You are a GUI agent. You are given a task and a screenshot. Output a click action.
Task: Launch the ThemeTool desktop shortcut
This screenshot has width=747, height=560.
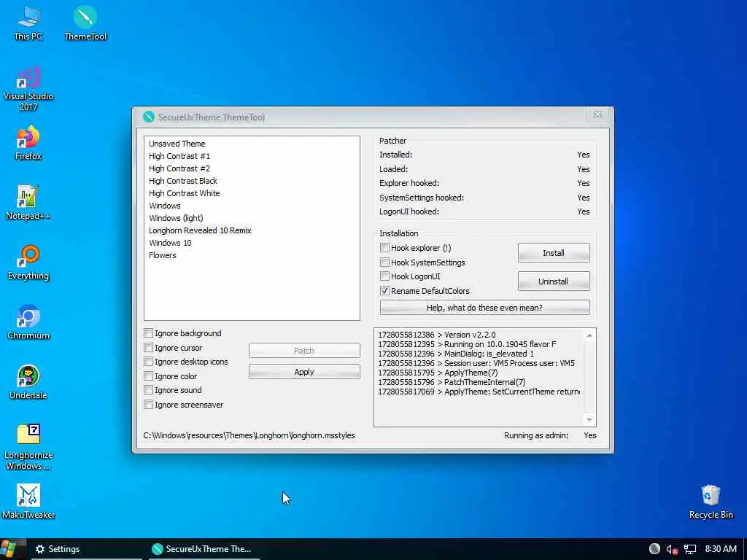(85, 24)
